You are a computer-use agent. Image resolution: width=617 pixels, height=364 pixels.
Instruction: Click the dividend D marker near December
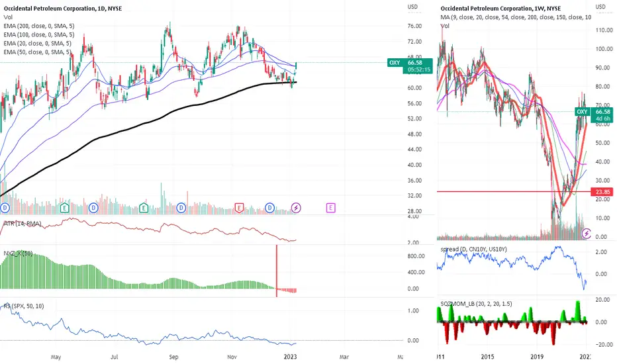tap(269, 207)
